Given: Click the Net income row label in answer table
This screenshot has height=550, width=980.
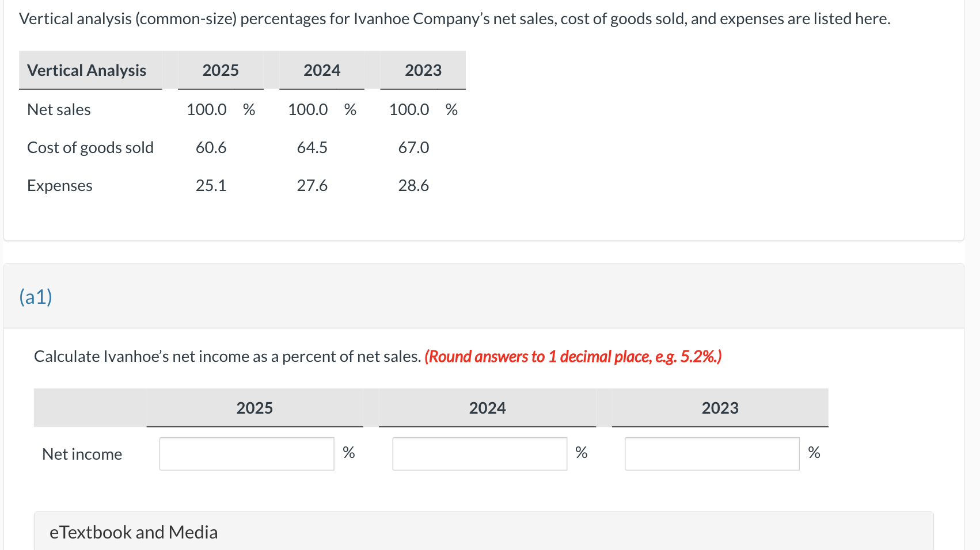Looking at the screenshot, I should [82, 454].
